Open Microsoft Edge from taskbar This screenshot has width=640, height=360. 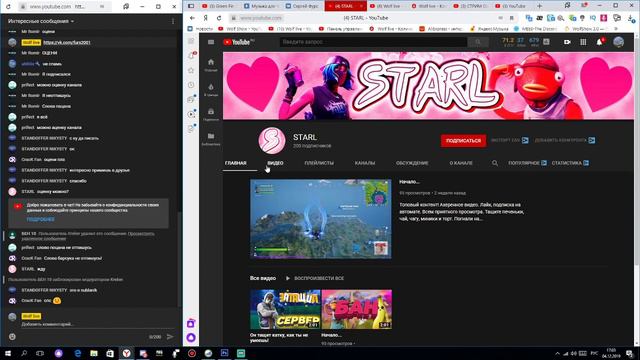78,353
